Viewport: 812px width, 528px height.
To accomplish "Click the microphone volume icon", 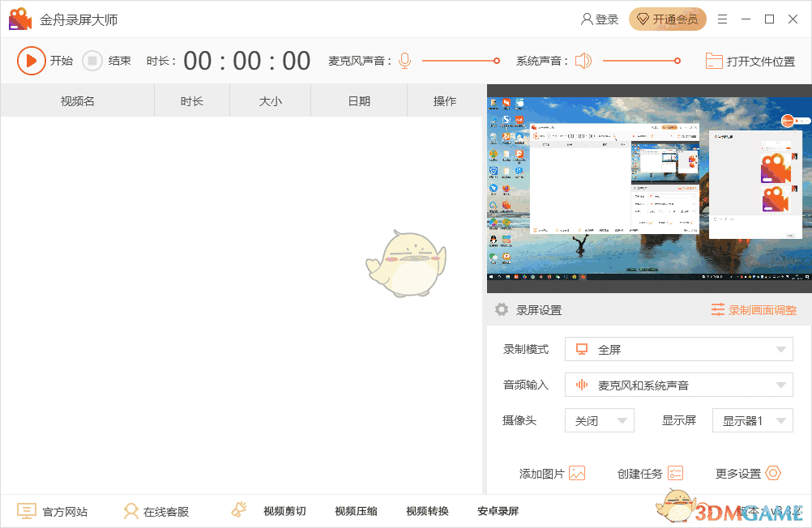I will pos(404,60).
